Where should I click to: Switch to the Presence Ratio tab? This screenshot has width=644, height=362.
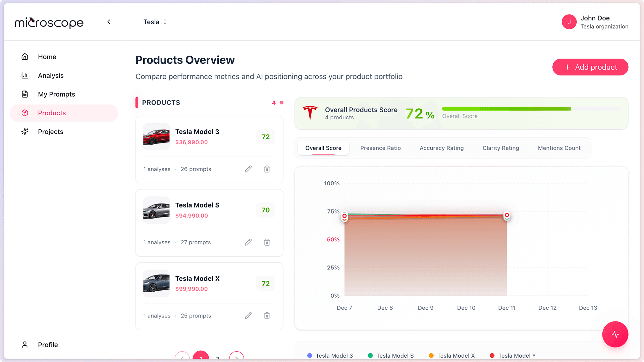pyautogui.click(x=380, y=148)
